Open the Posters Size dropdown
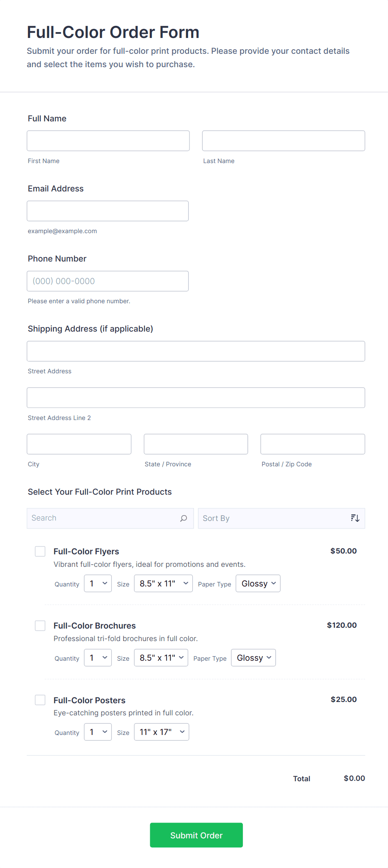388x868 pixels. click(161, 732)
